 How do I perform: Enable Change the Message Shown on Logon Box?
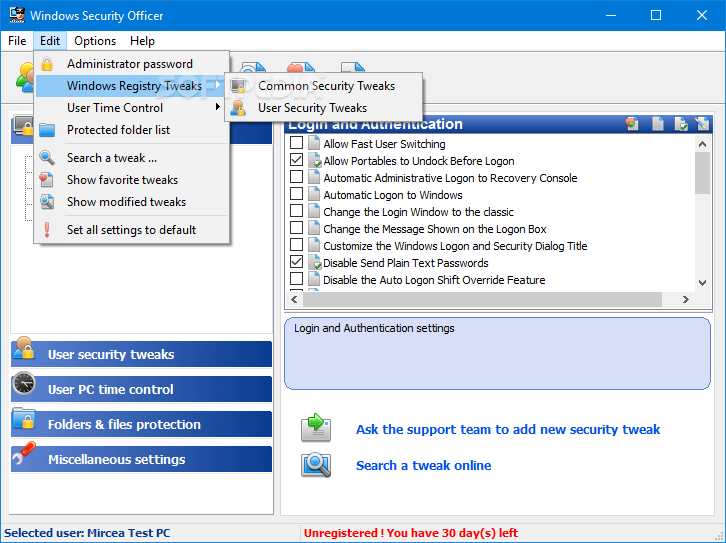click(x=296, y=228)
